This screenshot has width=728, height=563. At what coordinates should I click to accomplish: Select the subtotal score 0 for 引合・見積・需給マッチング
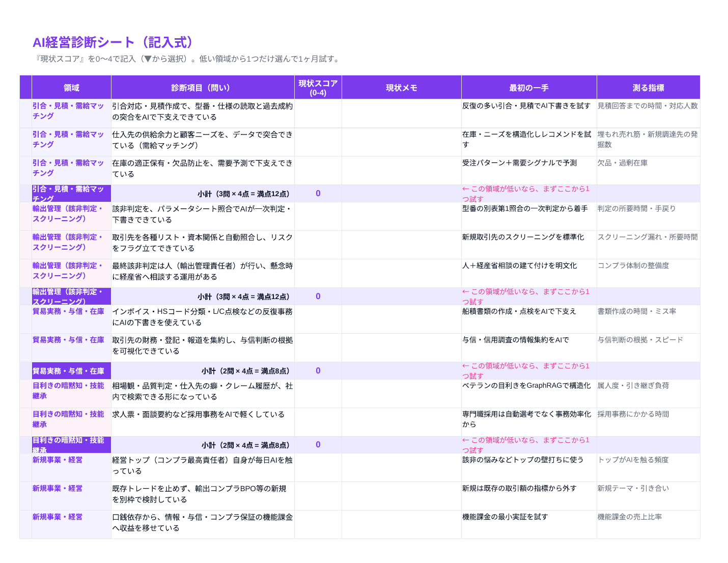pyautogui.click(x=318, y=194)
